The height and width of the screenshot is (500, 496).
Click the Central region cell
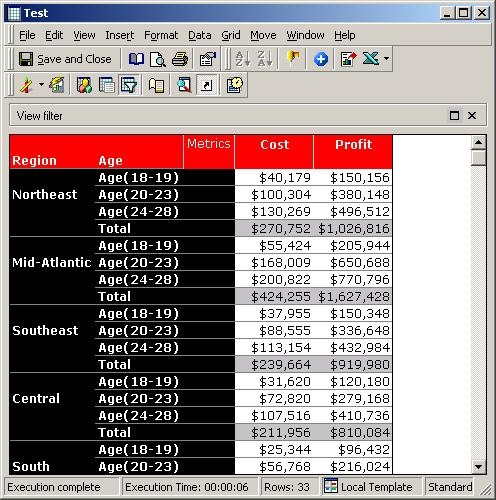52,407
